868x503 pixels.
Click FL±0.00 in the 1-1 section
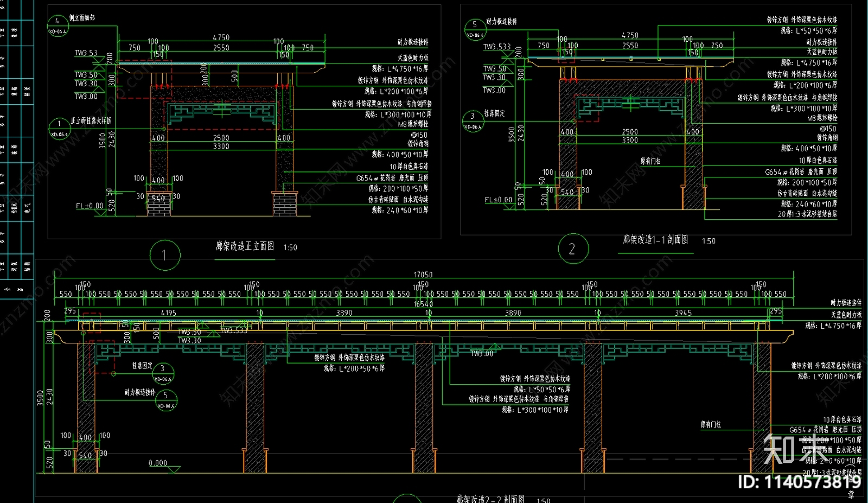[498, 200]
